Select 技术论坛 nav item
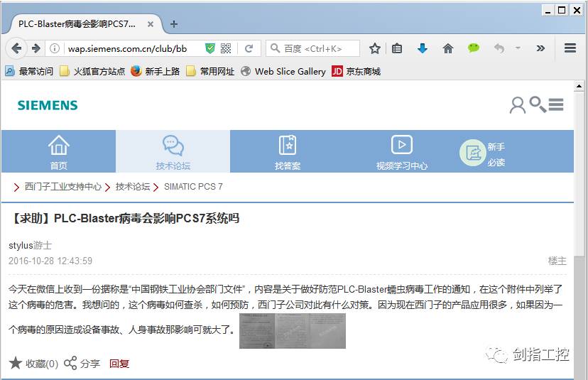 tap(173, 151)
